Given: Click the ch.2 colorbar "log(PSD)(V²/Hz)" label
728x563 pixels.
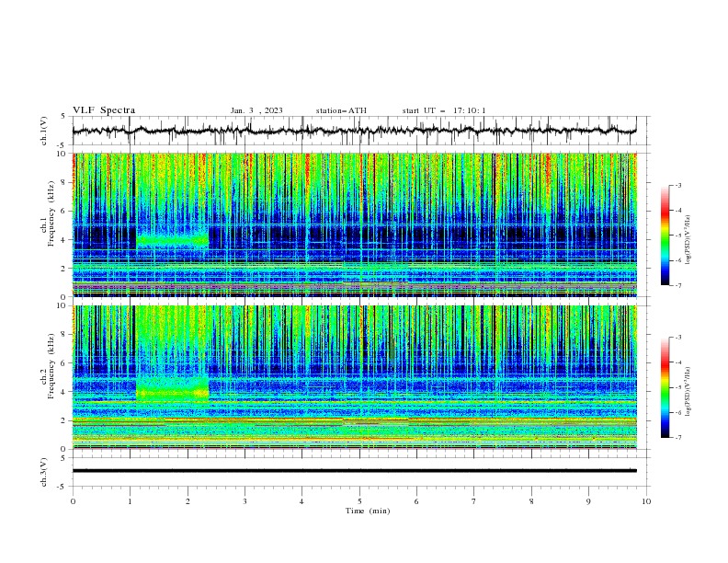Looking at the screenshot, I should [x=688, y=392].
